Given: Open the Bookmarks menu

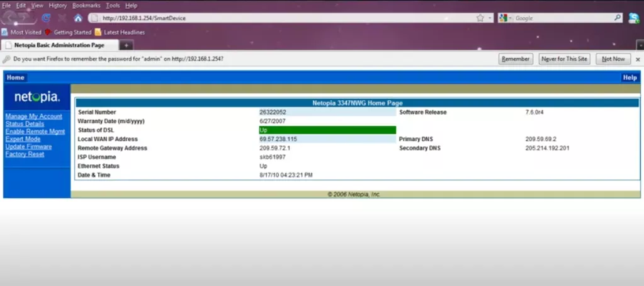Looking at the screenshot, I should click(x=87, y=6).
